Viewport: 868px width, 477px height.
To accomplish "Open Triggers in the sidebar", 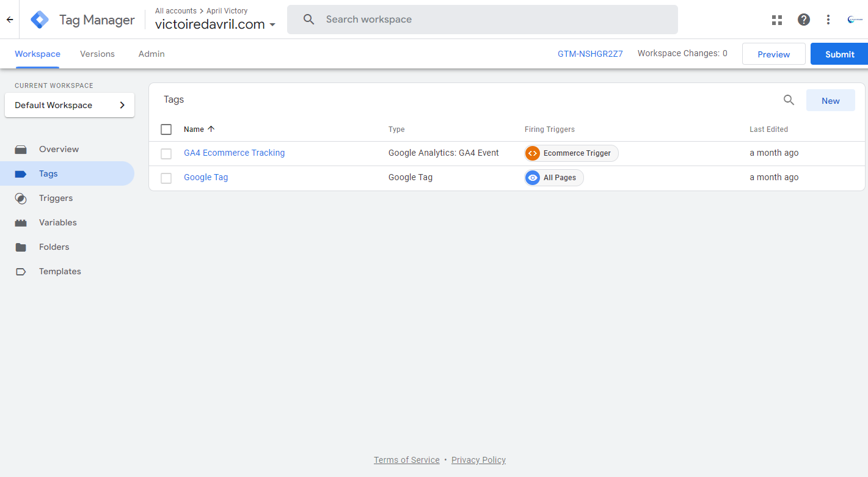I will [x=67, y=198].
